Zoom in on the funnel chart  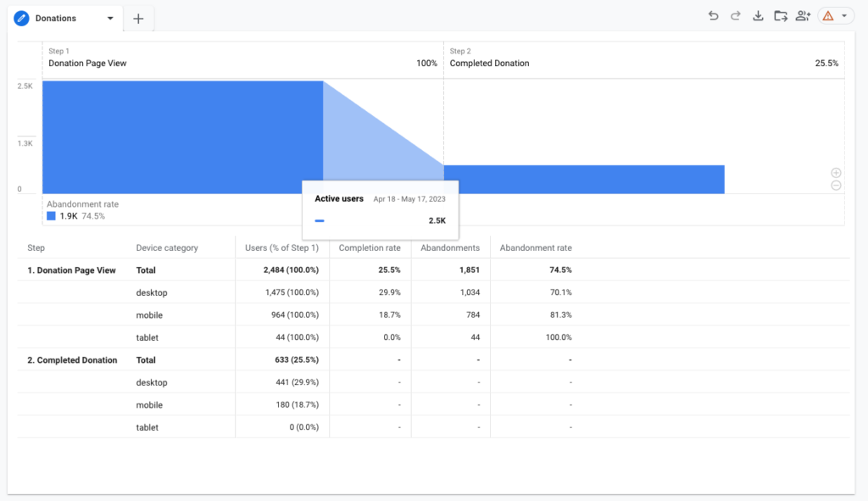pyautogui.click(x=836, y=173)
